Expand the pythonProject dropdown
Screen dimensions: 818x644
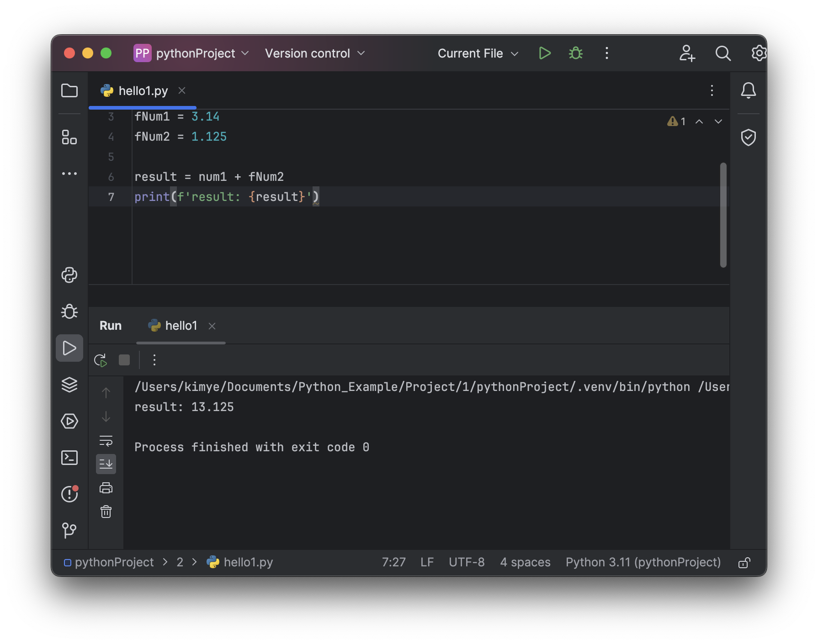click(x=191, y=53)
